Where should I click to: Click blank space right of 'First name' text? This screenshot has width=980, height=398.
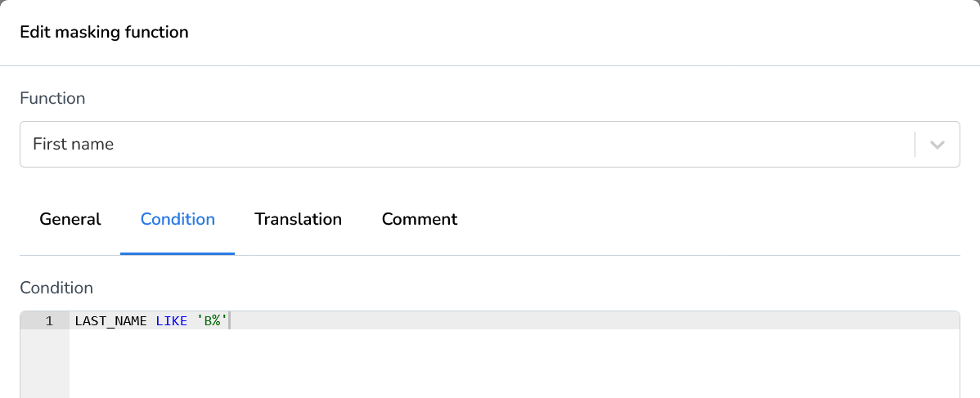click(x=491, y=145)
